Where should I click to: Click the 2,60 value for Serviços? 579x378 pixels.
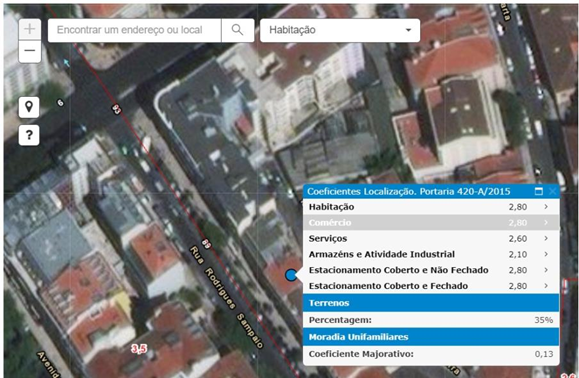point(518,239)
